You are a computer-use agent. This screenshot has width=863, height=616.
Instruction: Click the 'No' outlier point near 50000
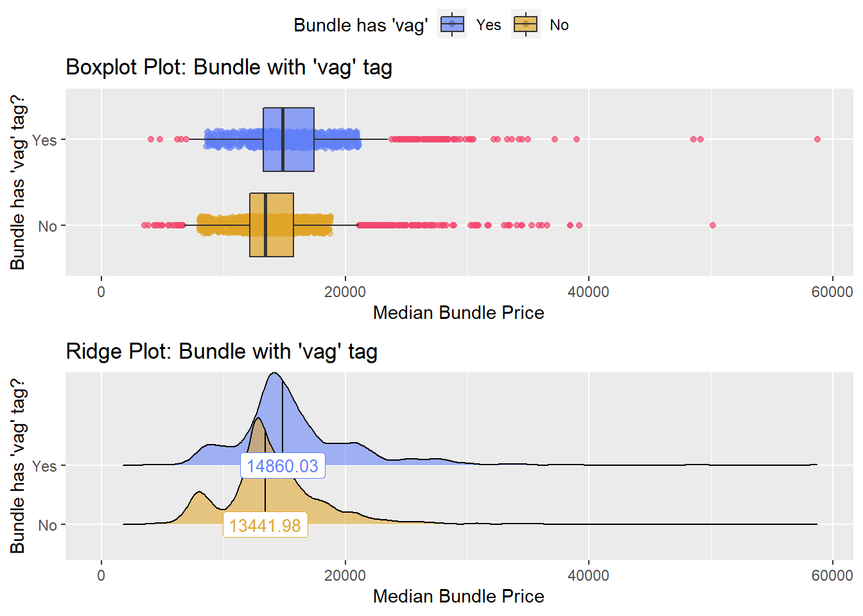click(x=712, y=225)
